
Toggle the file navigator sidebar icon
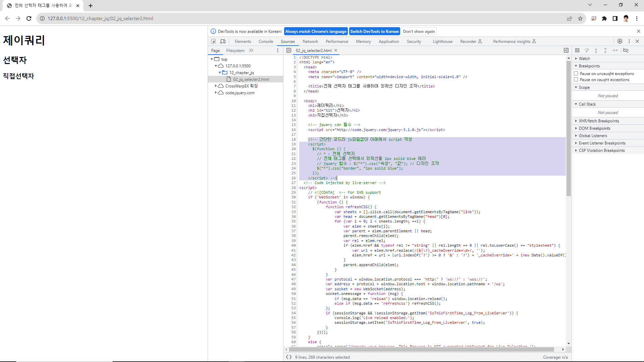289,50
